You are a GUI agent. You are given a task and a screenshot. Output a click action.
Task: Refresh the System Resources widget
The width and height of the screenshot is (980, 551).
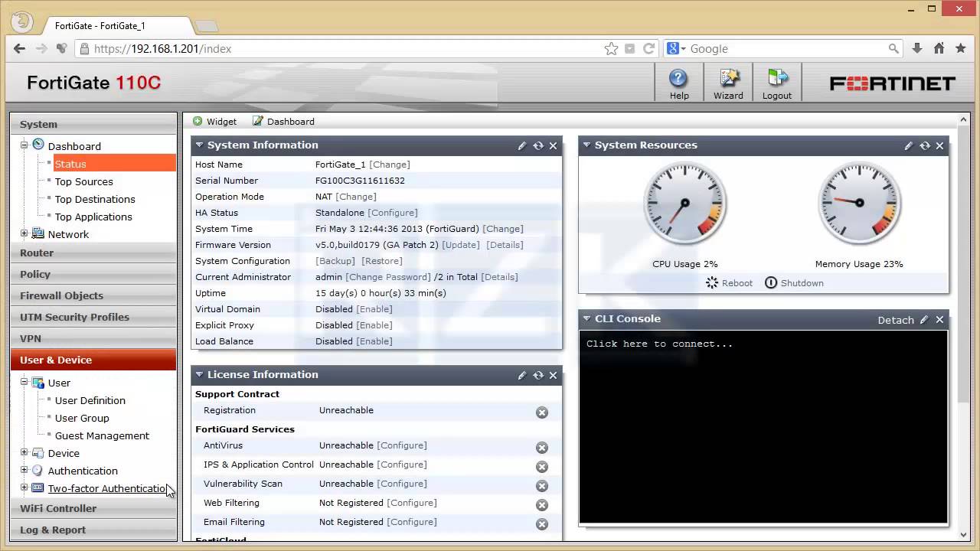click(x=925, y=145)
